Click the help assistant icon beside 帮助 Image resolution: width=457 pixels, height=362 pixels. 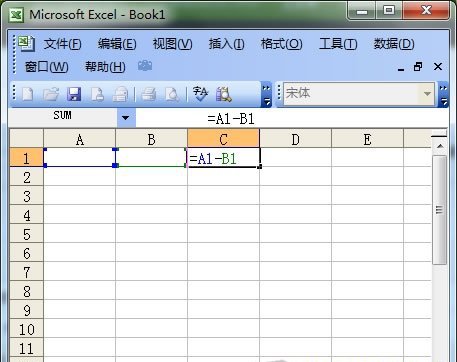coord(145,66)
